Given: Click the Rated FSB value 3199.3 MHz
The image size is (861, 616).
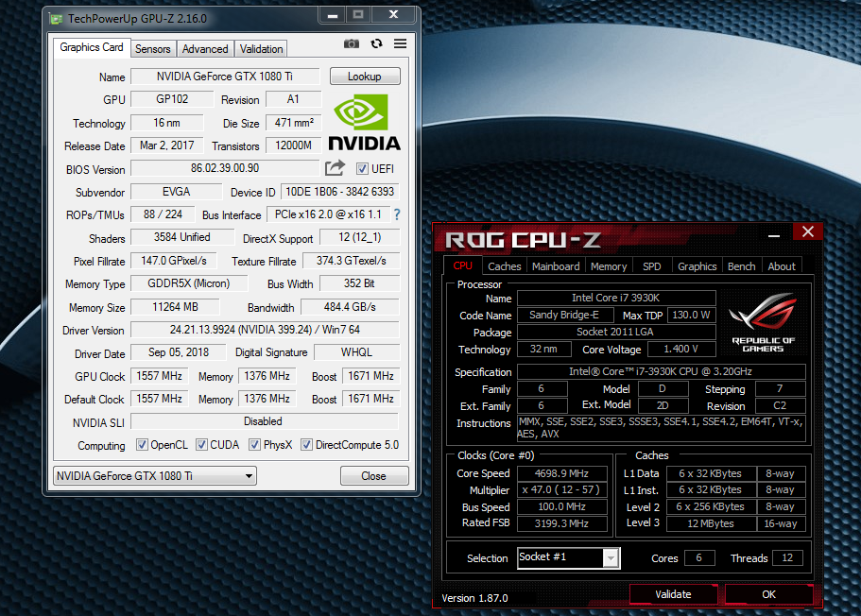Looking at the screenshot, I should coord(561,523).
